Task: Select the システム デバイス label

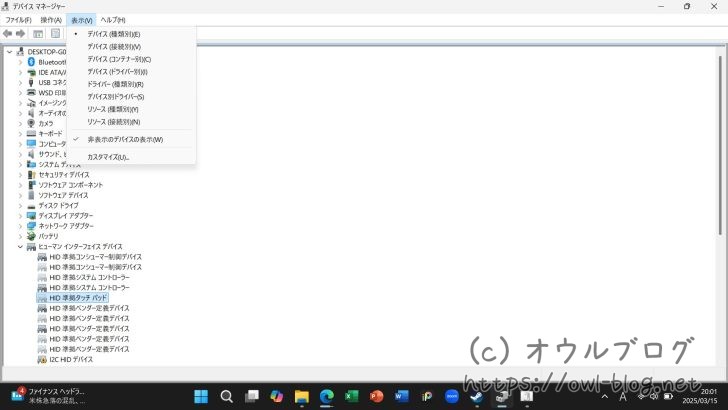Action: [59, 164]
